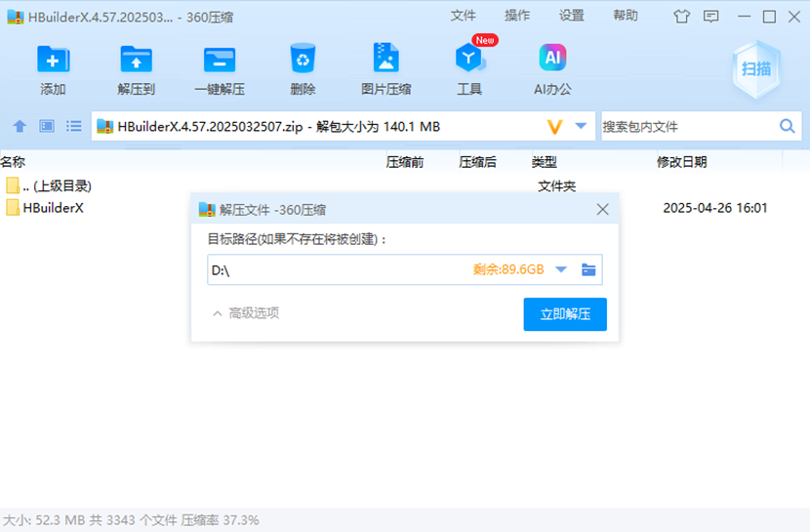Switch to icon view mode
The width and height of the screenshot is (810, 532).
[47, 126]
